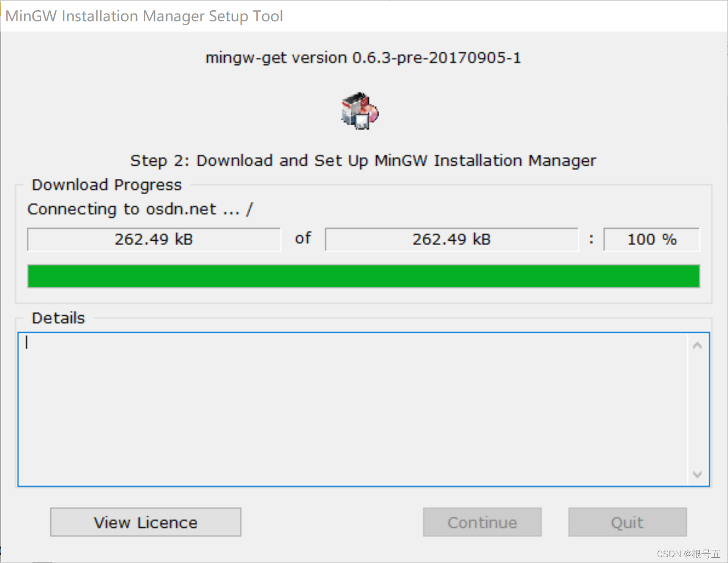Click the Step 2 heading text

point(363,160)
